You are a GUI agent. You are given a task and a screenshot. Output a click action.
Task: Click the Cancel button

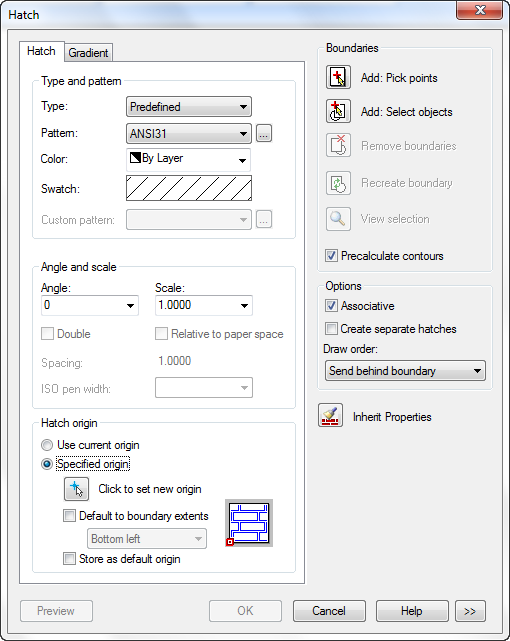click(x=329, y=611)
